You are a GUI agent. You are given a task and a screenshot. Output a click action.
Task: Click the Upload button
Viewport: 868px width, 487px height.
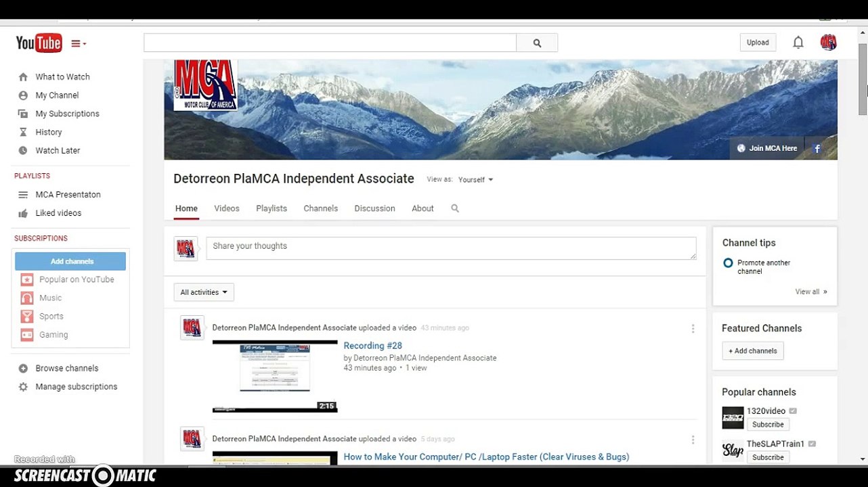pyautogui.click(x=758, y=43)
